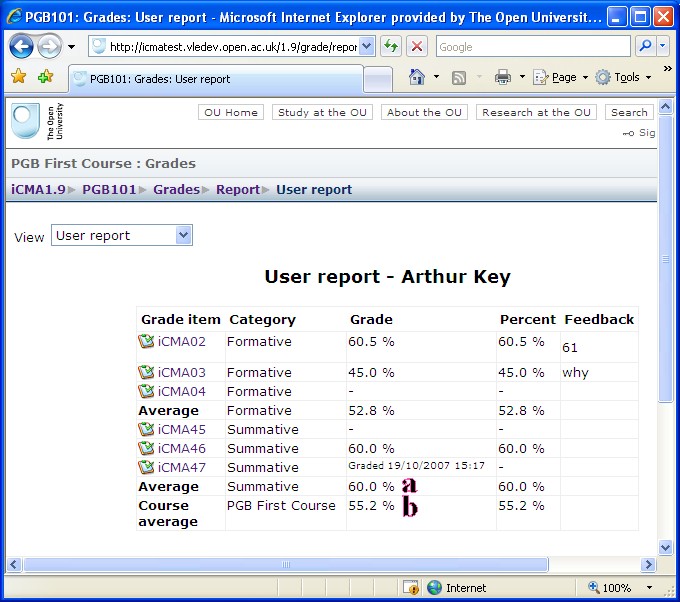Expand the Home button dropdown arrow

(436, 77)
